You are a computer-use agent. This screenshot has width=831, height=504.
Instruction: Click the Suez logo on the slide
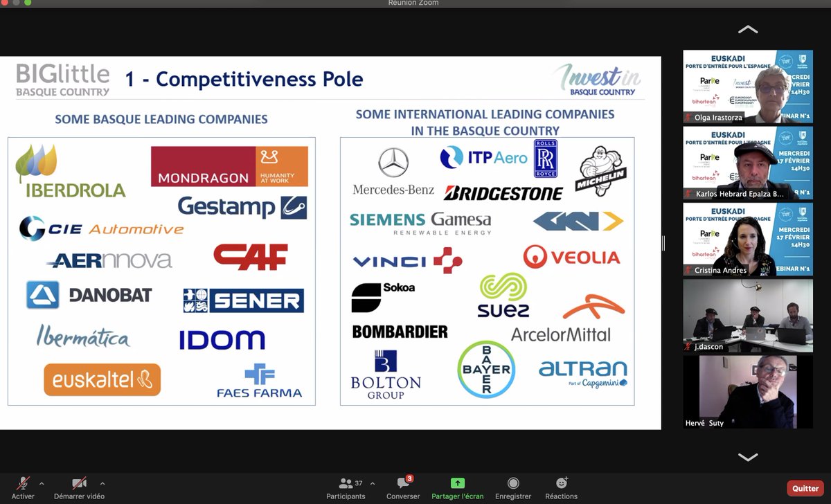click(x=503, y=296)
